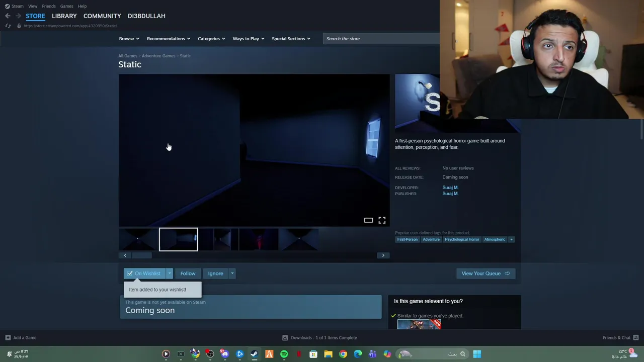Screen dimensions: 644x362
Task: Expand the Recommendations dropdown
Action: (169, 39)
